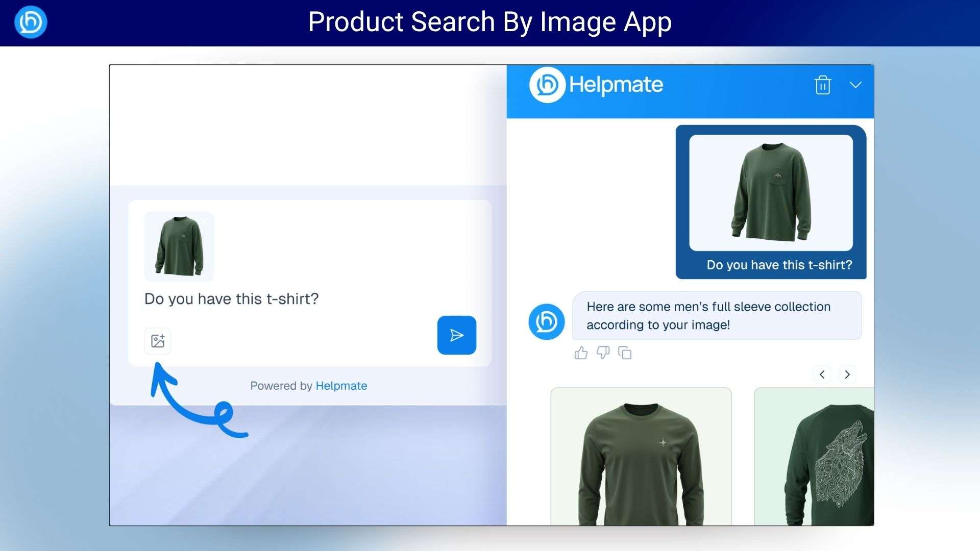Select the plain green long sleeve product card
Viewport: 980px width, 551px height.
coord(641,457)
